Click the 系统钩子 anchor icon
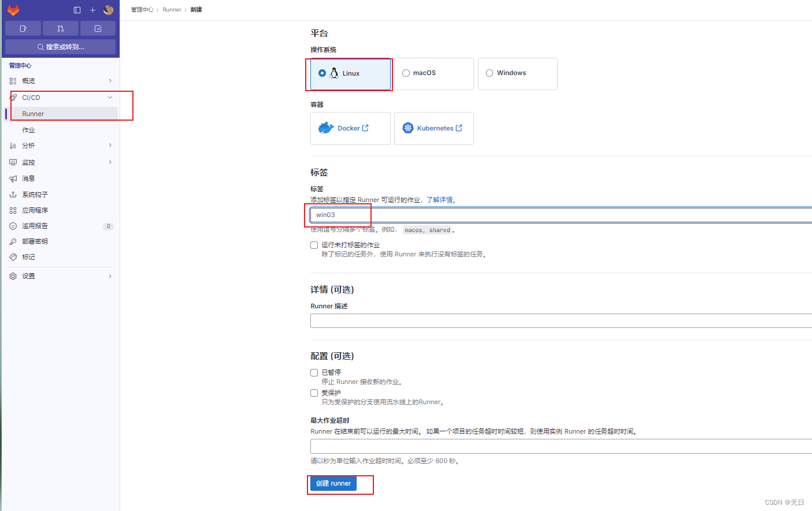 tap(13, 194)
